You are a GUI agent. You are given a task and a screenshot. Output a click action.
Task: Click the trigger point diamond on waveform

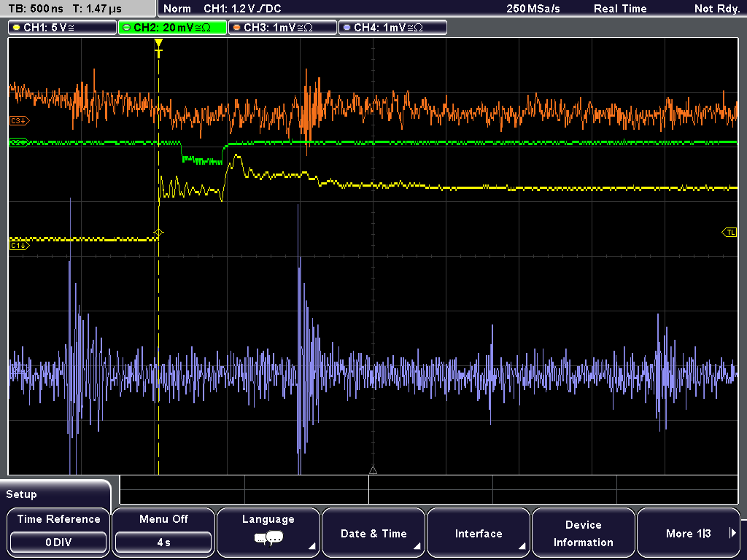pyautogui.click(x=158, y=233)
